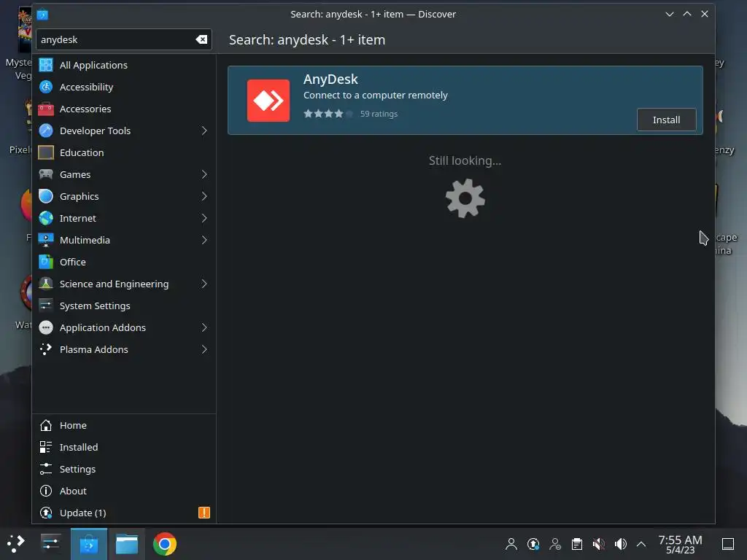Go to the Home page
The width and height of the screenshot is (747, 560).
124,425
